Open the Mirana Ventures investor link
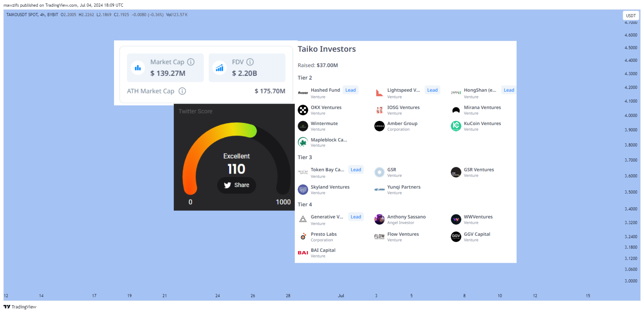This screenshot has width=644, height=313. 482,107
